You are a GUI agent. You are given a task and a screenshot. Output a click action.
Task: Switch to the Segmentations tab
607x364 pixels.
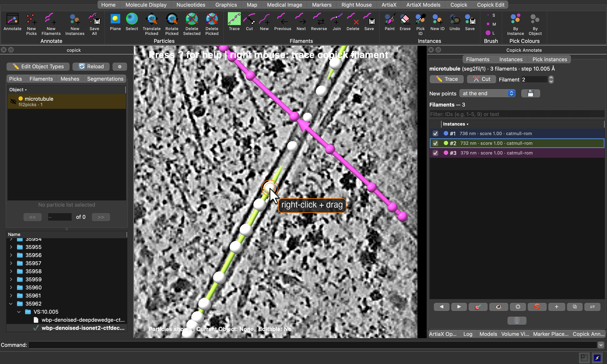[x=105, y=79]
